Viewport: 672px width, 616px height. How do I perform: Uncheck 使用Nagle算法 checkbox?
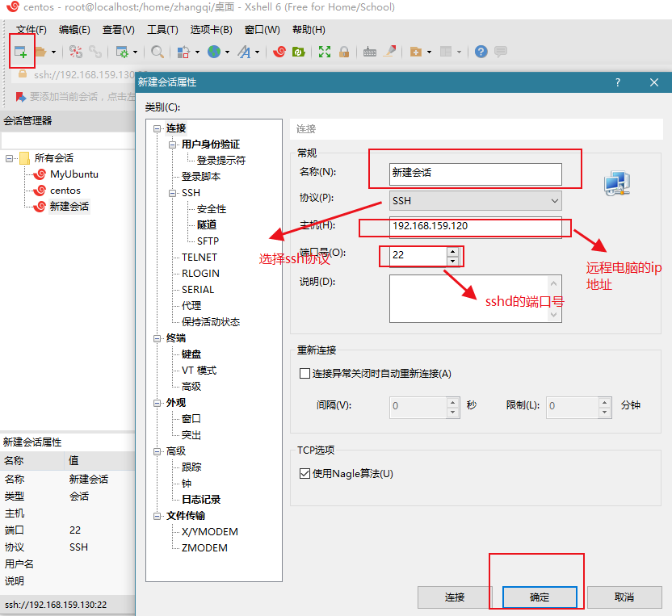pyautogui.click(x=304, y=473)
